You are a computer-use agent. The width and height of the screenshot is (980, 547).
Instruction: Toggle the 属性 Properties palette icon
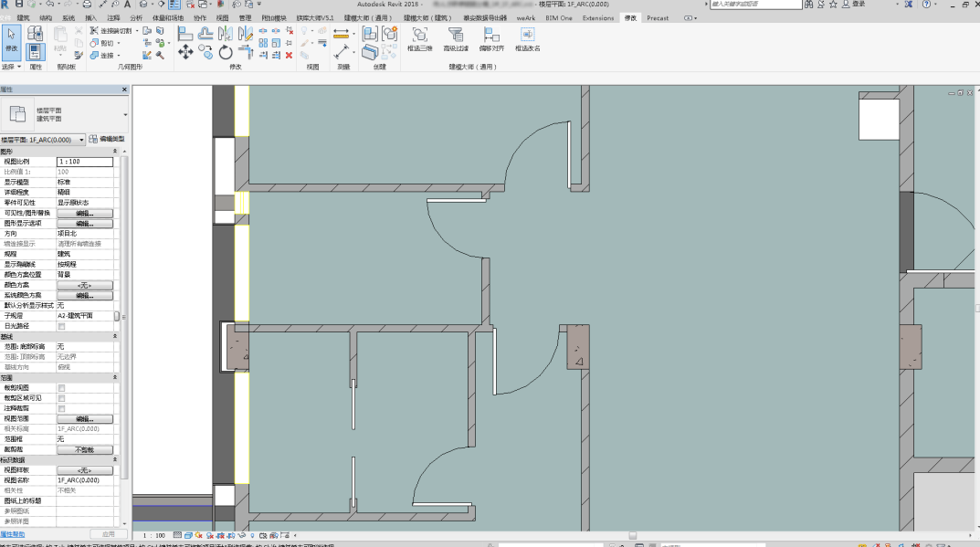click(36, 51)
